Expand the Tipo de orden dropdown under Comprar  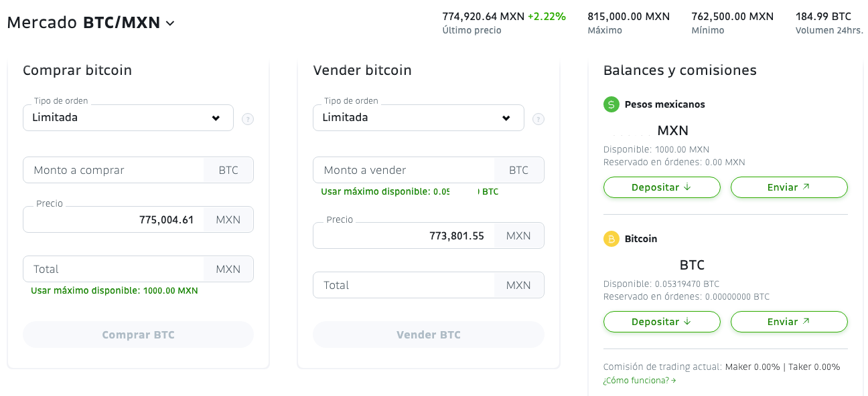pyautogui.click(x=129, y=118)
